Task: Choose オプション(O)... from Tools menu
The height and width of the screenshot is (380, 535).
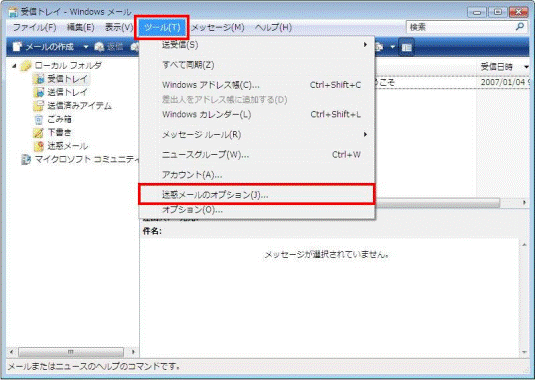Action: tap(257, 209)
